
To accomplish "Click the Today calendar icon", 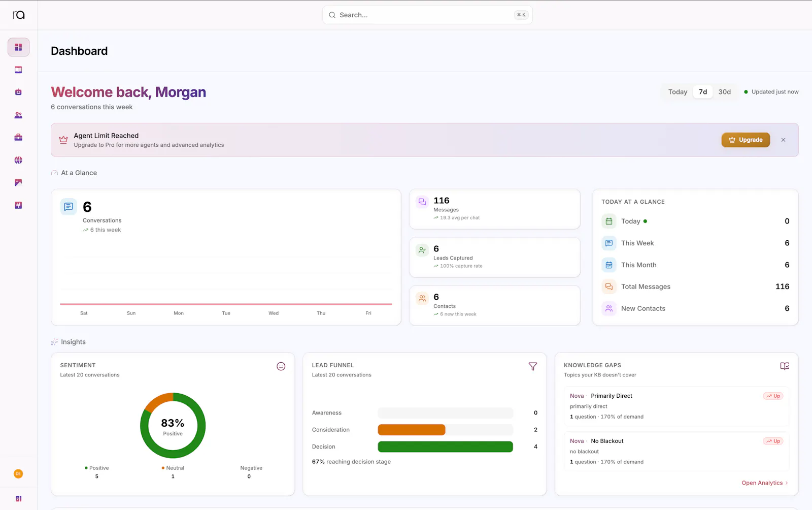I will pyautogui.click(x=609, y=221).
